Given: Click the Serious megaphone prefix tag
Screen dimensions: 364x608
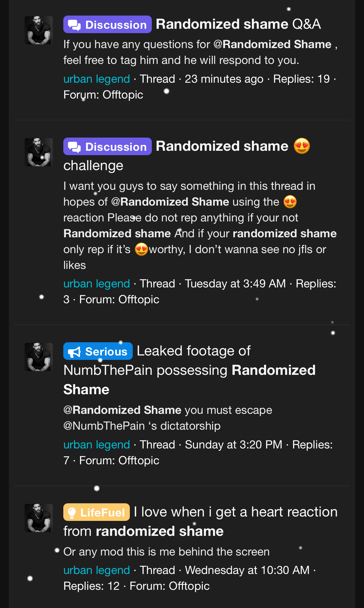Looking at the screenshot, I should tap(98, 351).
